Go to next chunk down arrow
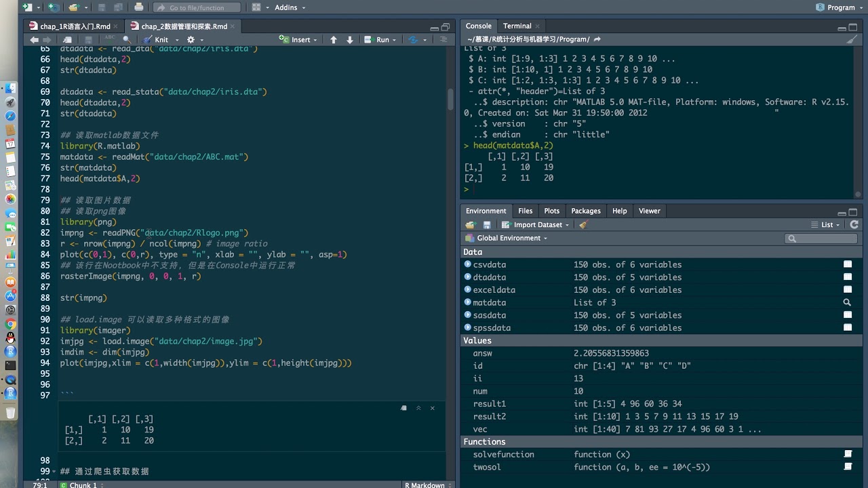This screenshot has width=868, height=488. [350, 40]
